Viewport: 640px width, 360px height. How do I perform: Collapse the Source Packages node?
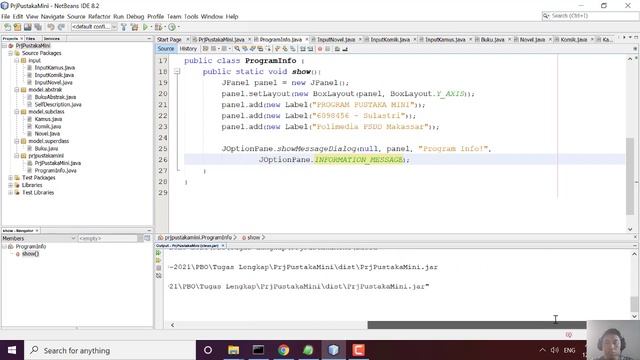11,53
